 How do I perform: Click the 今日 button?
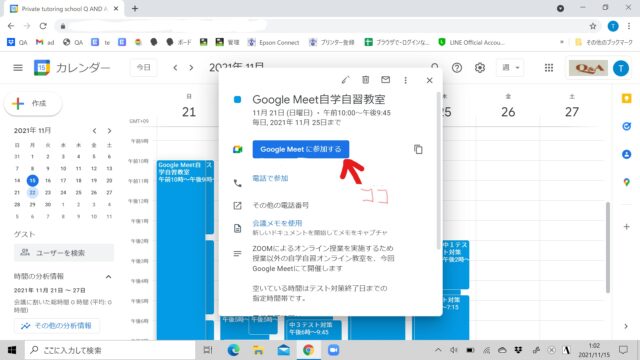[143, 68]
